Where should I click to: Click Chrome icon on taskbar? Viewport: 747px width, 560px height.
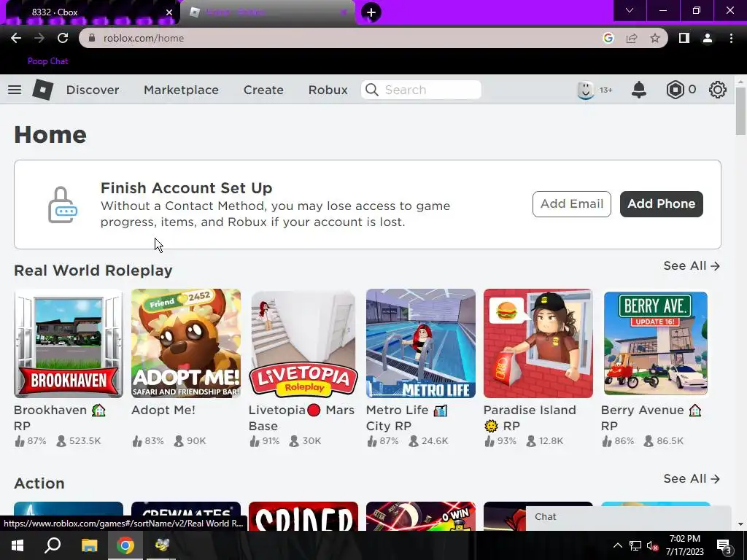click(125, 545)
